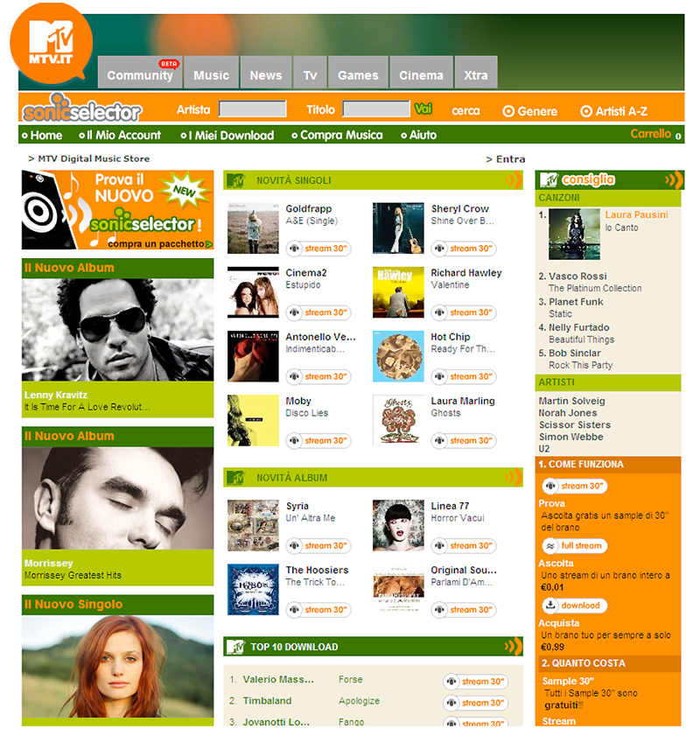Viewport: 700px width, 729px height.
Task: Click the Vai search button
Action: (x=423, y=109)
